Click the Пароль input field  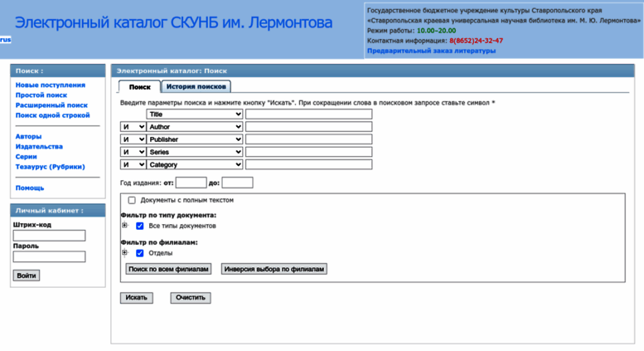pyautogui.click(x=49, y=256)
